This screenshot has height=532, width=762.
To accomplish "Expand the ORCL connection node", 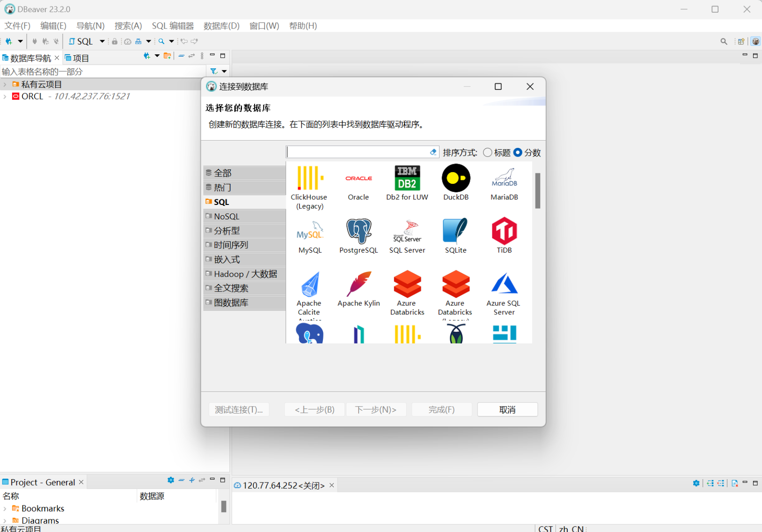I will 5,96.
